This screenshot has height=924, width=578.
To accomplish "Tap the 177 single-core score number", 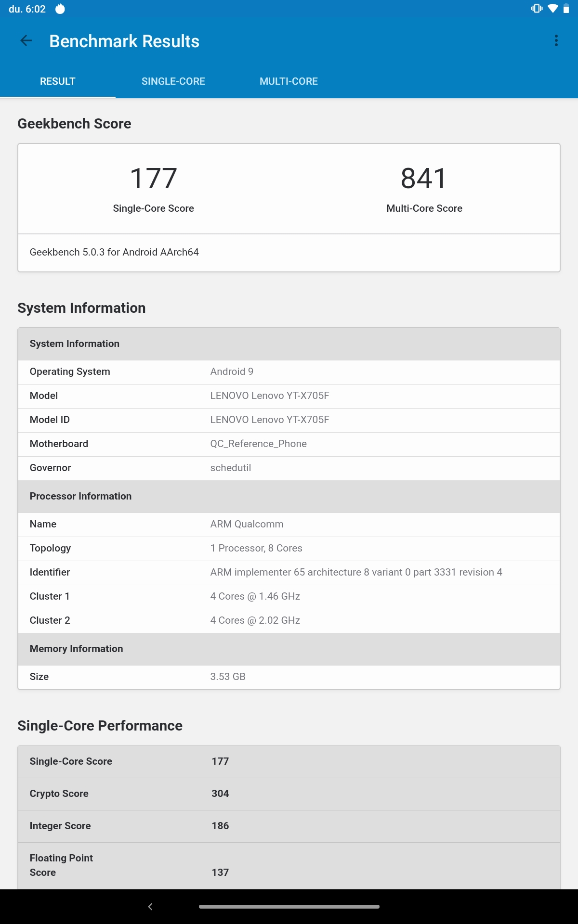I will tap(154, 178).
